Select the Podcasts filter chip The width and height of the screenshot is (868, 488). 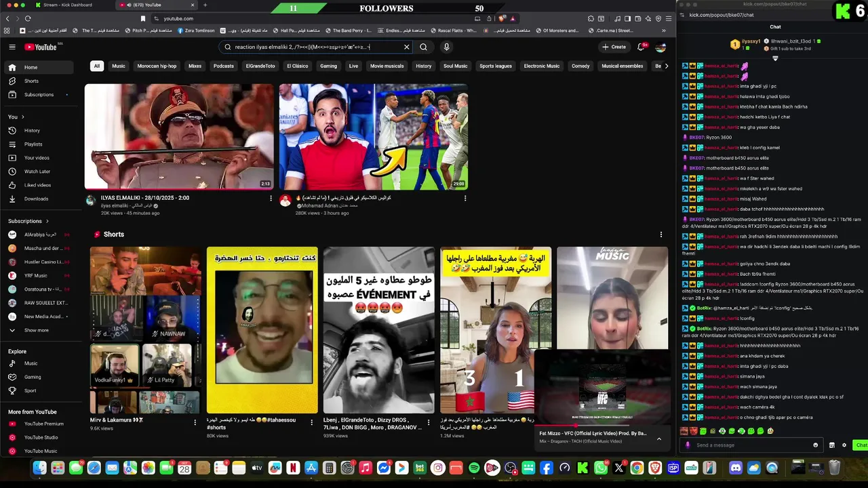pos(223,66)
